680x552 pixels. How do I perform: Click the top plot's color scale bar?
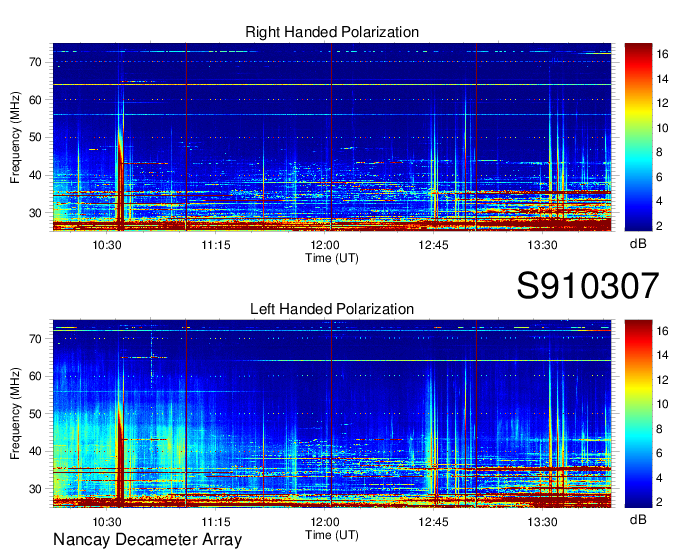(x=638, y=137)
